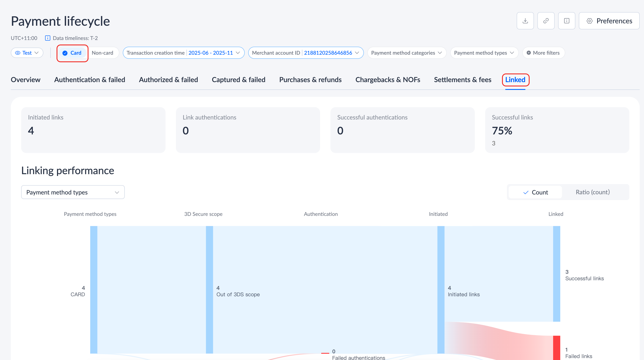The width and height of the screenshot is (644, 360).
Task: Go to Authentication & failed tab
Action: click(90, 80)
